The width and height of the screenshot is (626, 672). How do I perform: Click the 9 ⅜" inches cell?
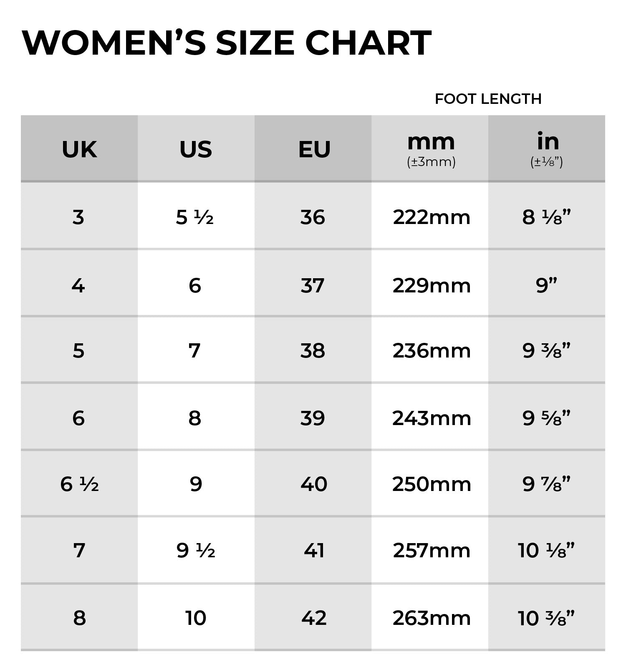[546, 351]
